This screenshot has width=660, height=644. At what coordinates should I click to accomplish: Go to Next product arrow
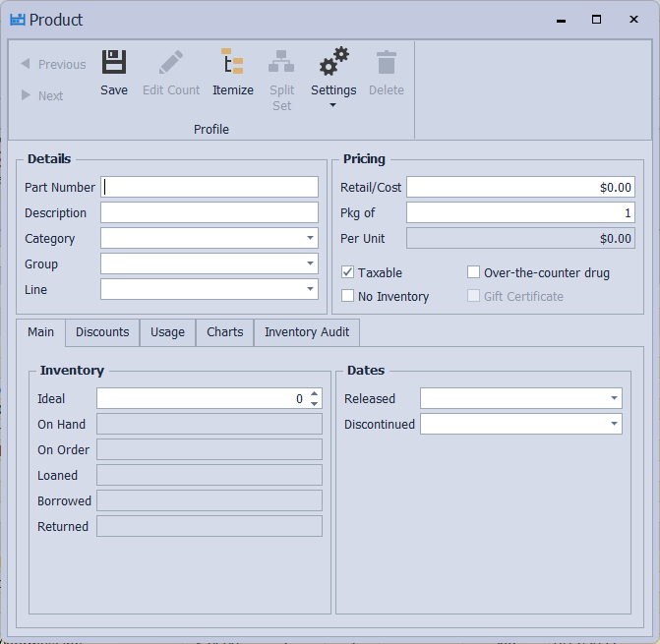27,95
